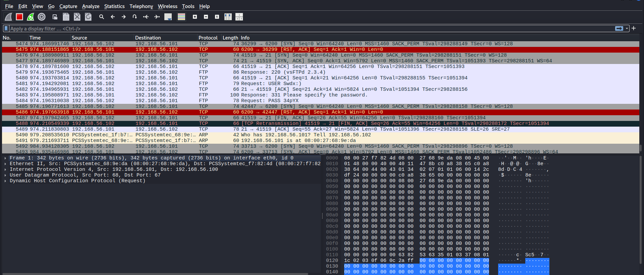Expand the Ethernet II details tree

(5, 164)
